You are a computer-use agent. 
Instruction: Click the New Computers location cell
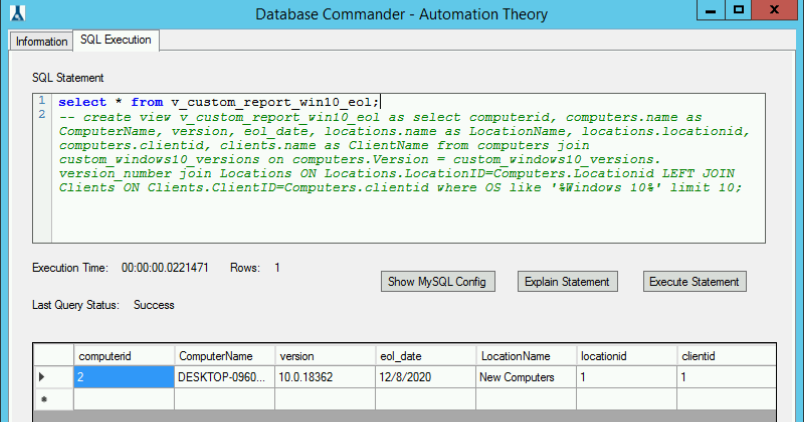525,377
